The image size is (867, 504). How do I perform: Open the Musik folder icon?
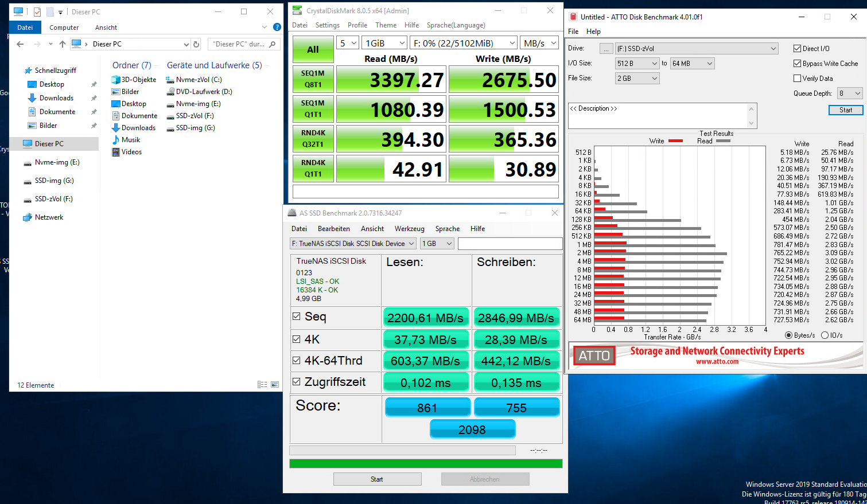[116, 140]
